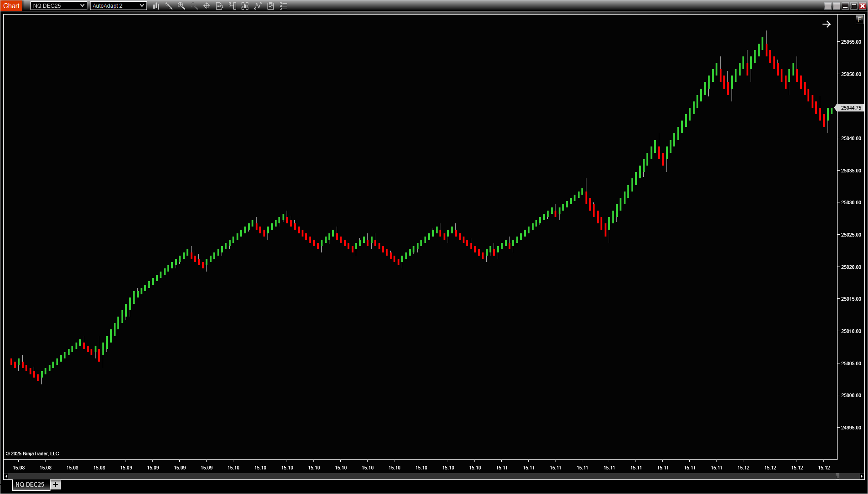Open the drawing tools menu

click(169, 6)
